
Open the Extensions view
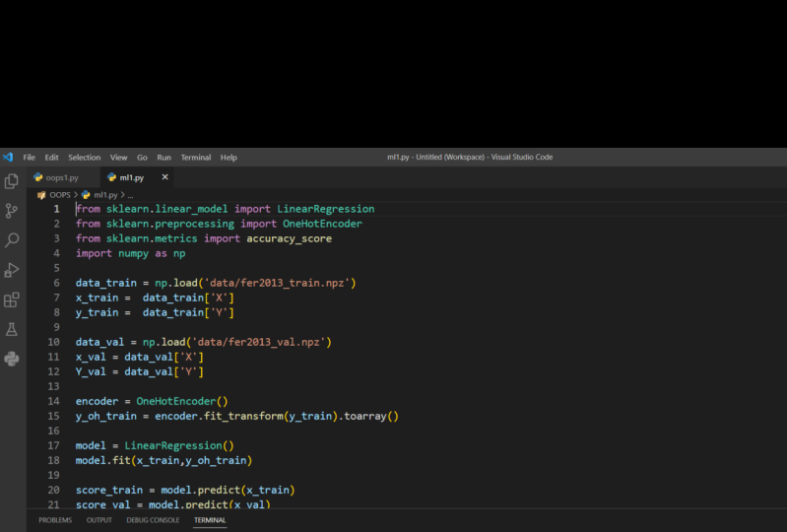point(12,299)
